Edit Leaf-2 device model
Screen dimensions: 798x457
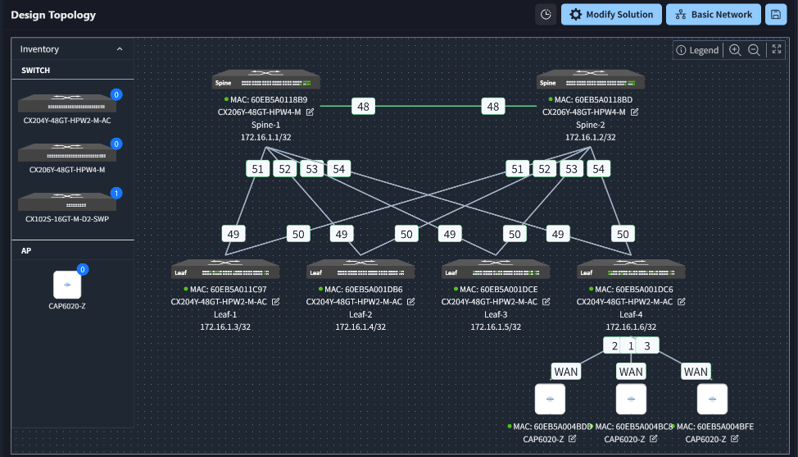tap(411, 302)
